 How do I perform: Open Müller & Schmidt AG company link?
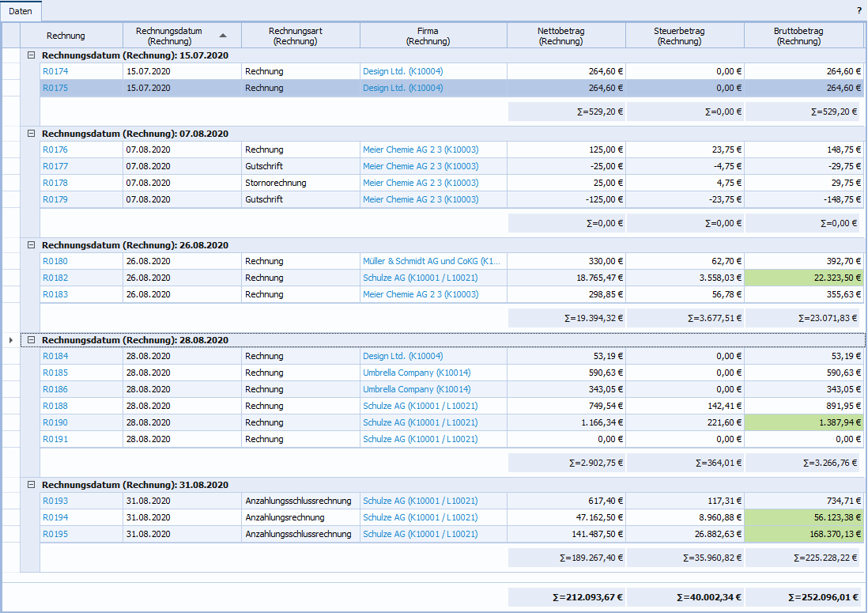(431, 261)
